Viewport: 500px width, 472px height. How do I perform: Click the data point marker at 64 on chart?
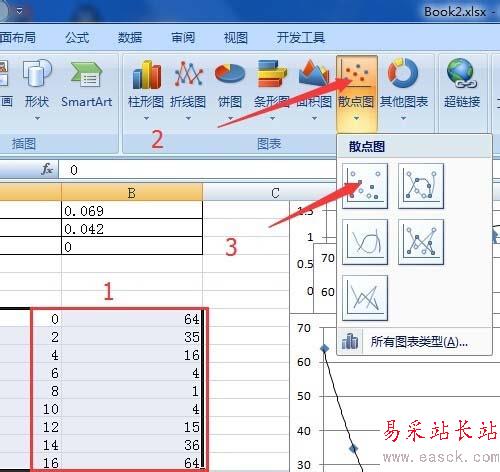pos(325,349)
